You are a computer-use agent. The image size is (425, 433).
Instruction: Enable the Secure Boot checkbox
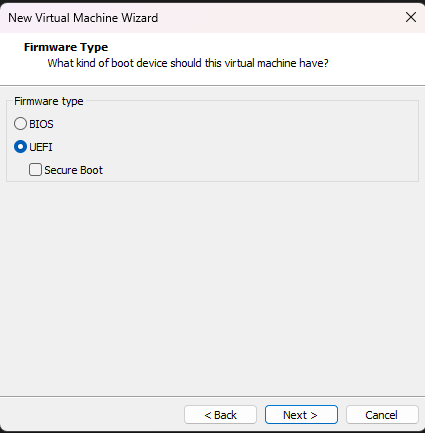point(35,170)
